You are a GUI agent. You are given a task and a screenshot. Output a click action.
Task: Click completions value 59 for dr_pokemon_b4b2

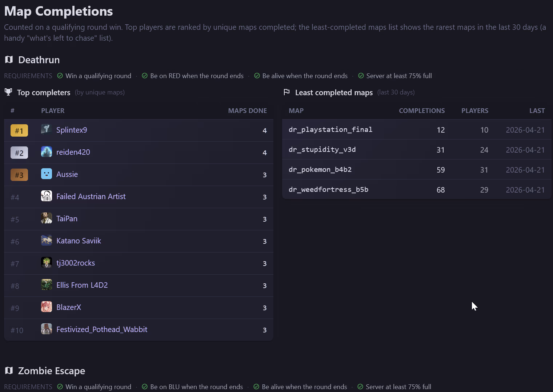[441, 170]
